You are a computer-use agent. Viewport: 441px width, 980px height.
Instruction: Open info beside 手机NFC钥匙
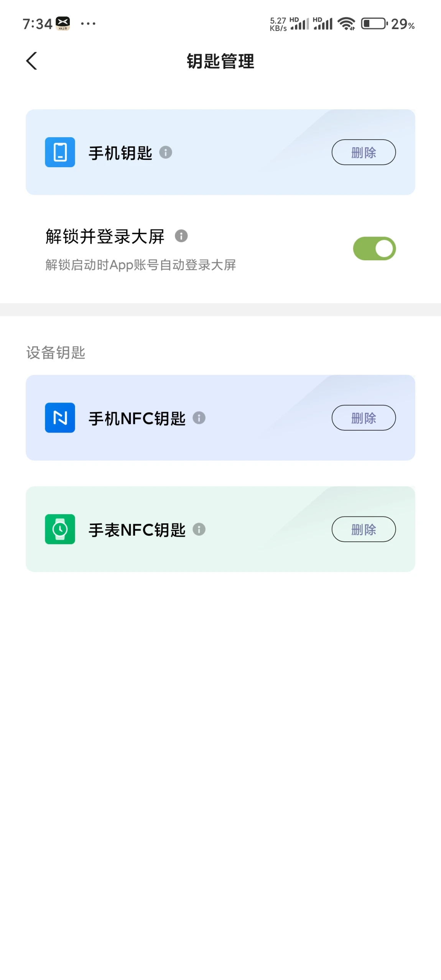coord(199,418)
